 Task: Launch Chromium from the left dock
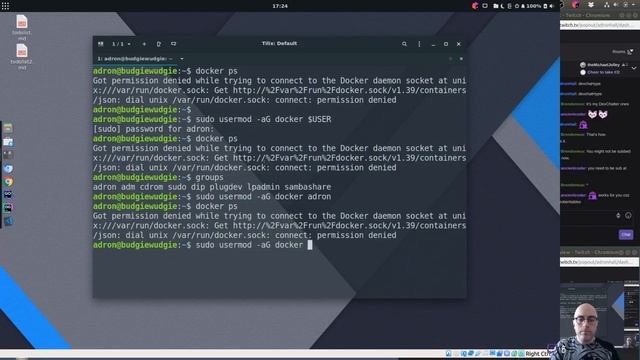pyautogui.click(x=8, y=168)
